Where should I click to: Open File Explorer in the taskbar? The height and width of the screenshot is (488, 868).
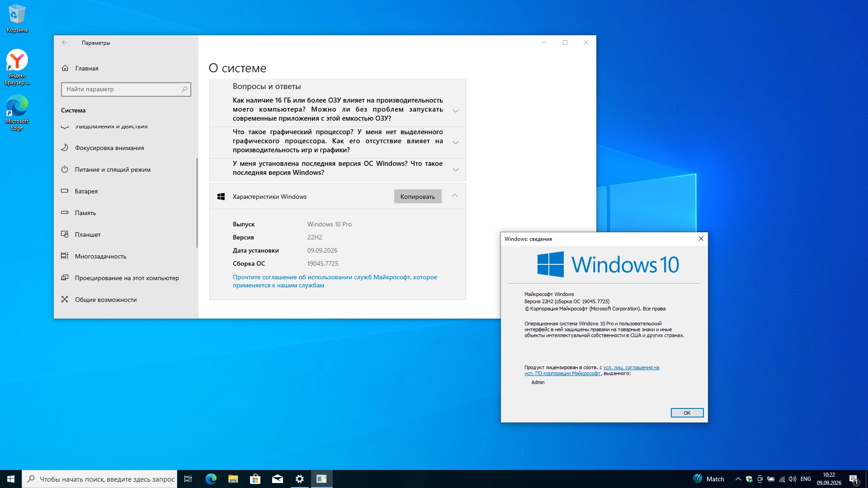click(x=233, y=479)
